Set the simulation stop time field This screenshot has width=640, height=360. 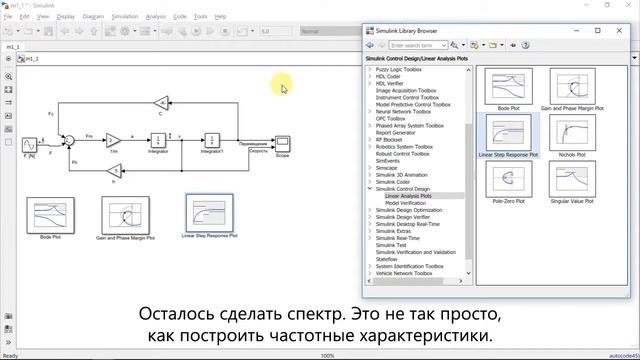[276, 31]
